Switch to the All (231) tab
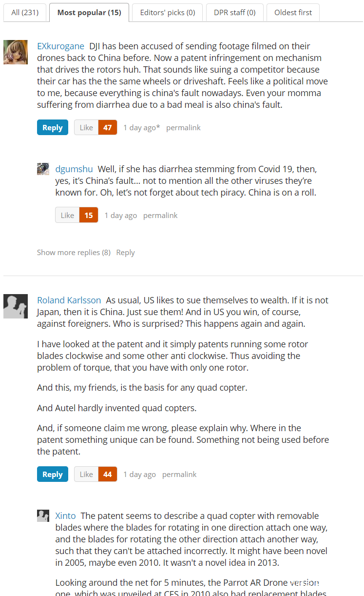Viewport: 364px width, 596px height. click(x=25, y=13)
